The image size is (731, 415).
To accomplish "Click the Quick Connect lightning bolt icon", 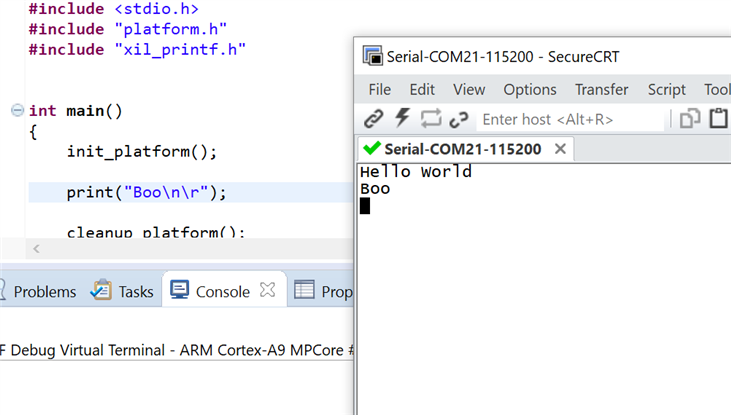I will (x=402, y=118).
